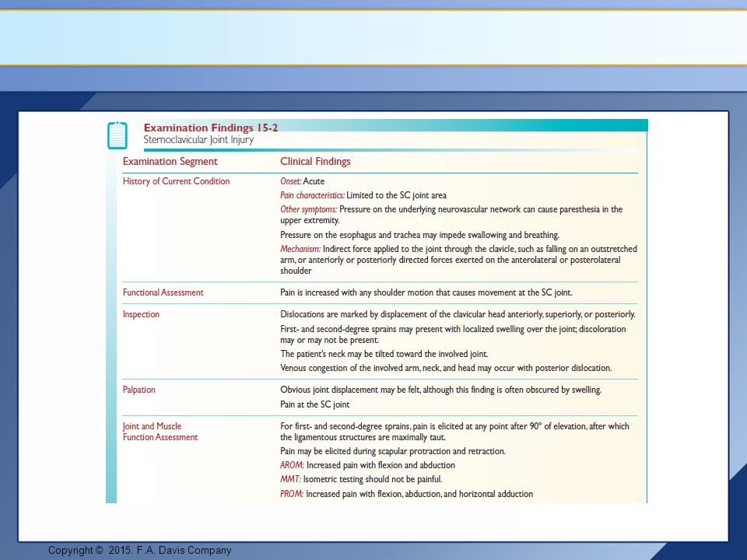Click the 'AROM: Increased pain' line
Viewport: 747px width, 560px height.
pyautogui.click(x=368, y=465)
